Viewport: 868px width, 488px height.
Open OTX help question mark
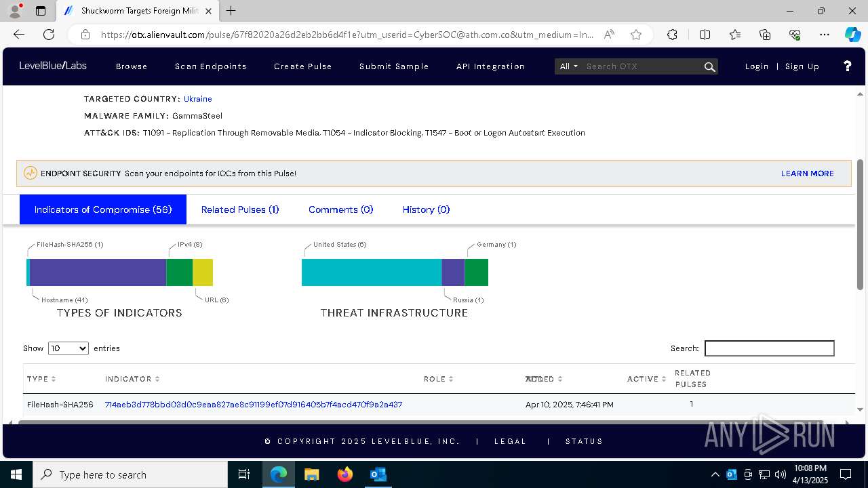click(x=847, y=66)
